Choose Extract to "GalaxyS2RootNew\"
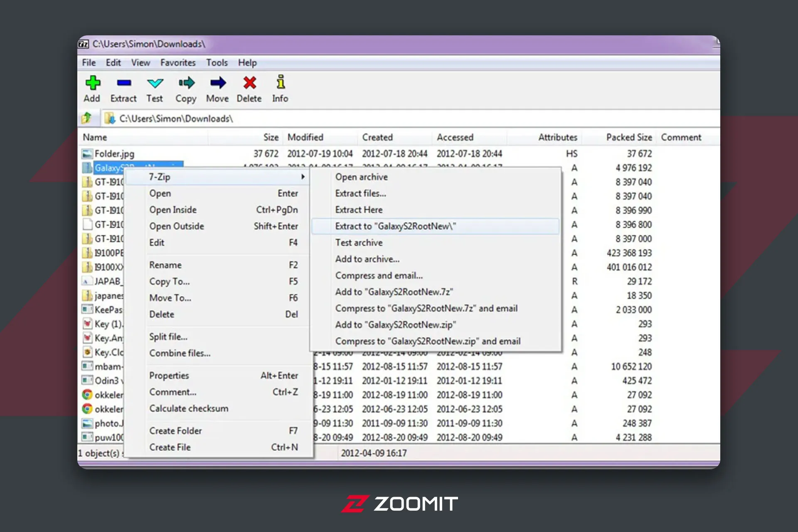 (x=436, y=226)
